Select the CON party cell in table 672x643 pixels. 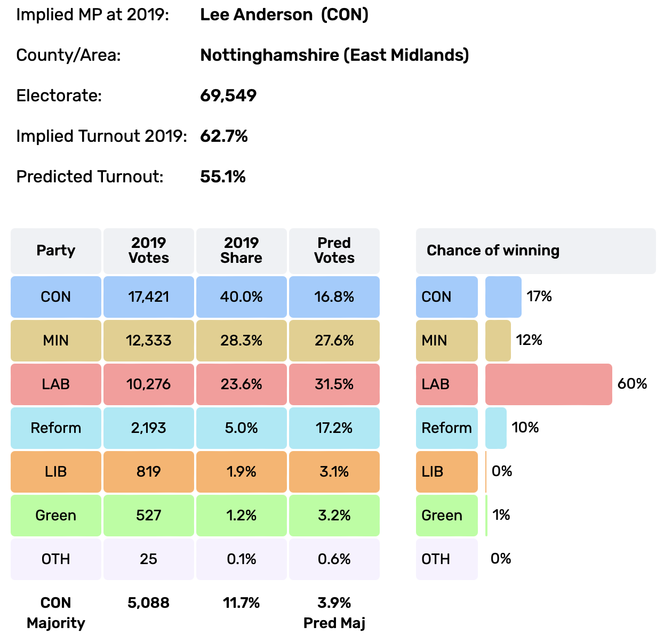point(56,297)
